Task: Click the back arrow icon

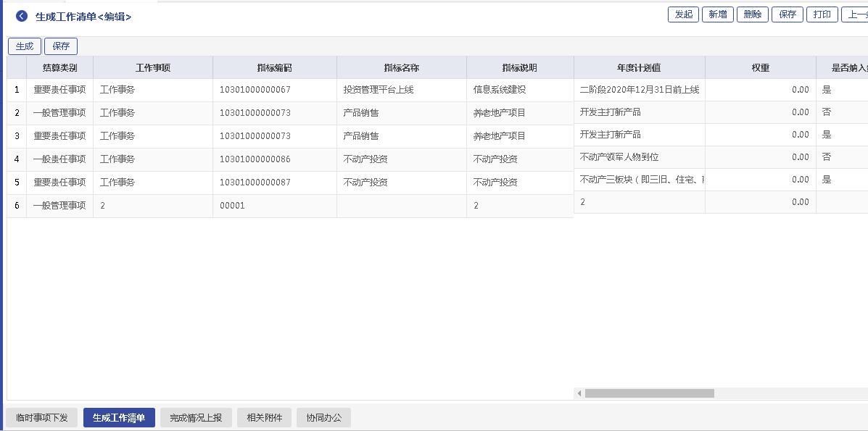Action: pyautogui.click(x=21, y=16)
